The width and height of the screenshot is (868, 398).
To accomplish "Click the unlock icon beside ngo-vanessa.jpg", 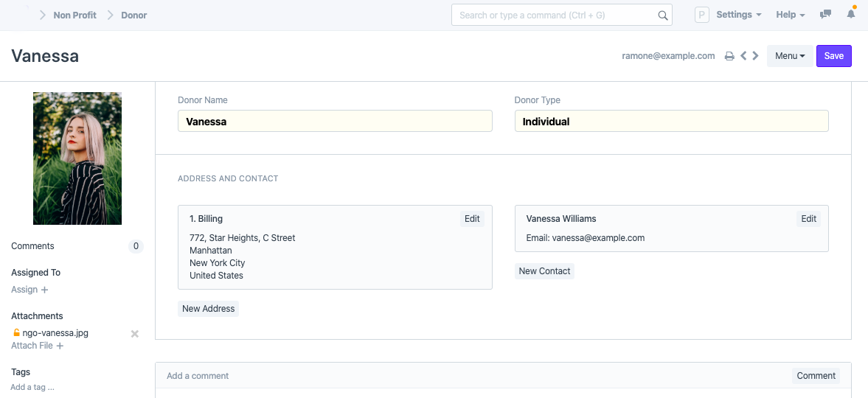I will point(16,333).
